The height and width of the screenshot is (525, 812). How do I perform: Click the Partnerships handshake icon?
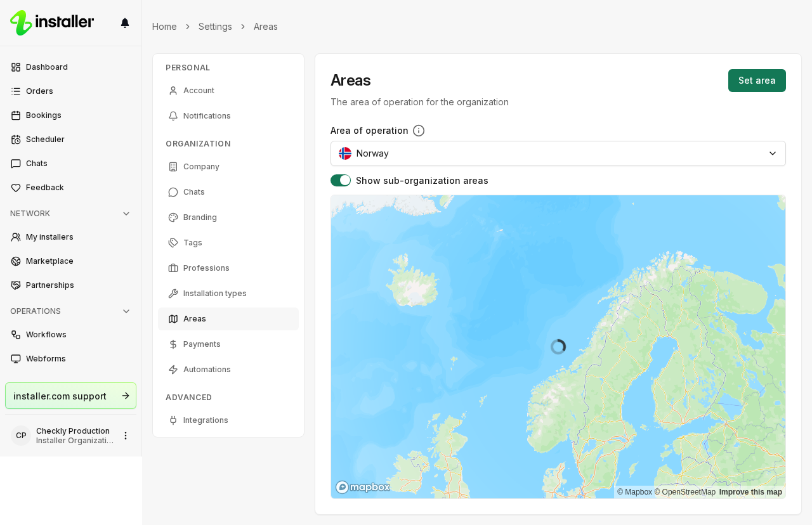16,285
